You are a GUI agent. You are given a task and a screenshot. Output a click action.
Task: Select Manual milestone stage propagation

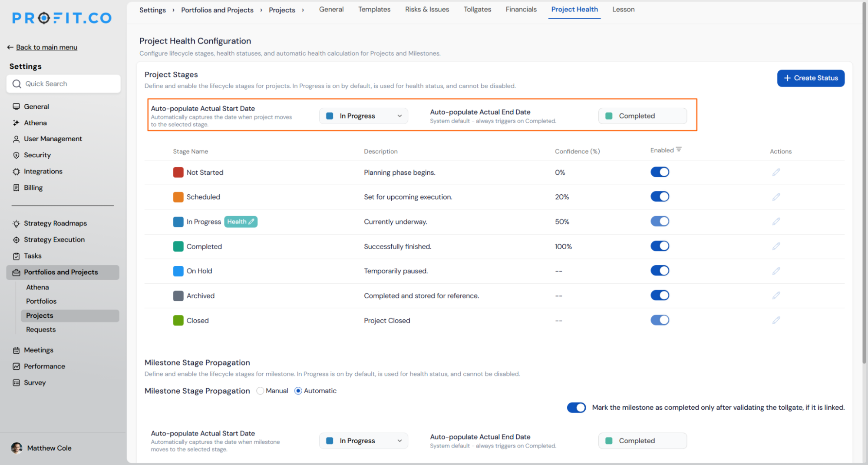[260, 391]
